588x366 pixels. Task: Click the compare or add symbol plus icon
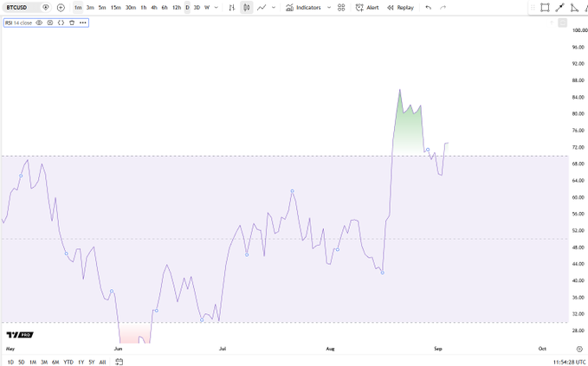pos(61,8)
